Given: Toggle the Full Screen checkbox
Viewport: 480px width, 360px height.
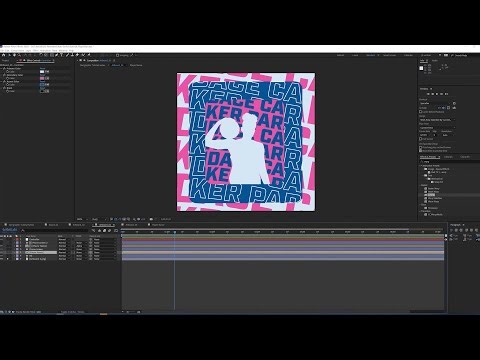Looking at the screenshot, I should point(421,139).
